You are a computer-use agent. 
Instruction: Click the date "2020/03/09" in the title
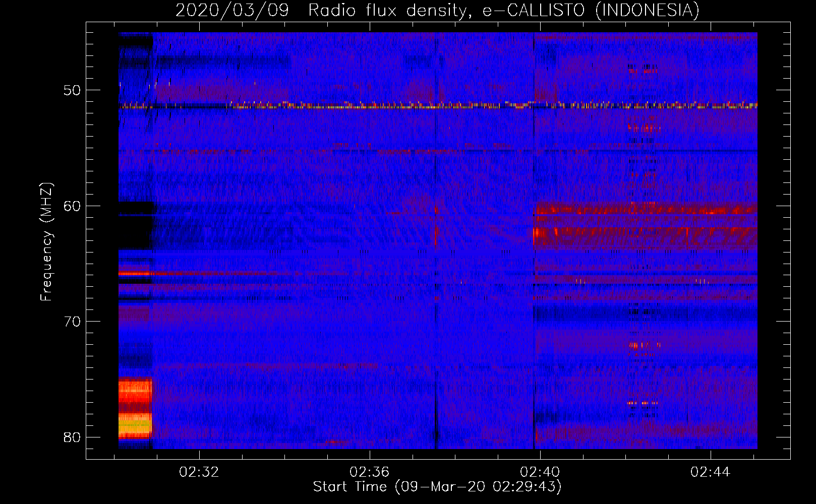pos(232,10)
